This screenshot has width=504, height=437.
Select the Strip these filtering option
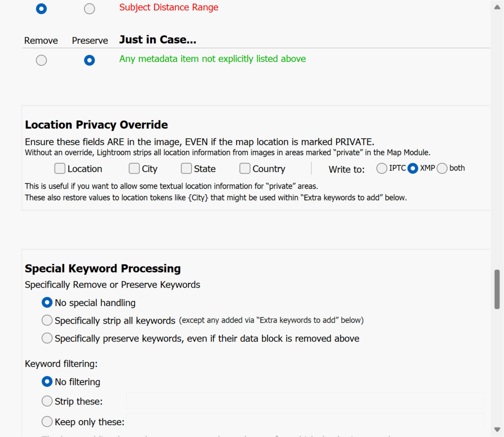click(47, 402)
